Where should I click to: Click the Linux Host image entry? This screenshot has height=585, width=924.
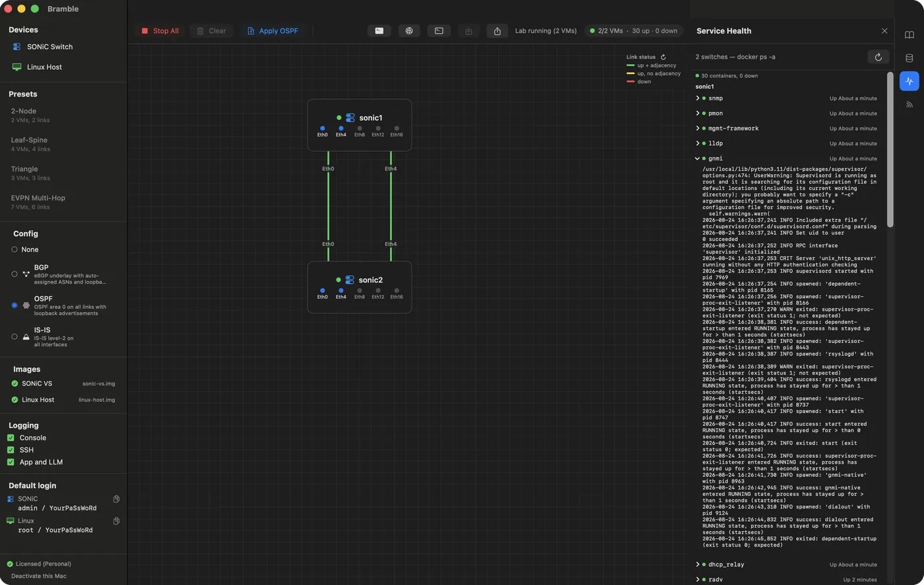[x=63, y=400]
